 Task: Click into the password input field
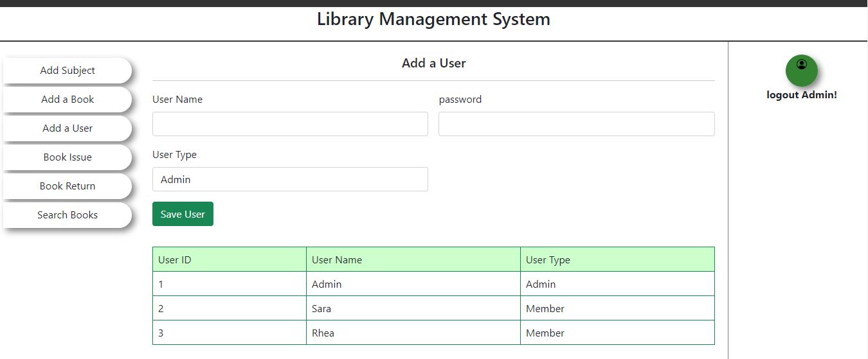576,124
